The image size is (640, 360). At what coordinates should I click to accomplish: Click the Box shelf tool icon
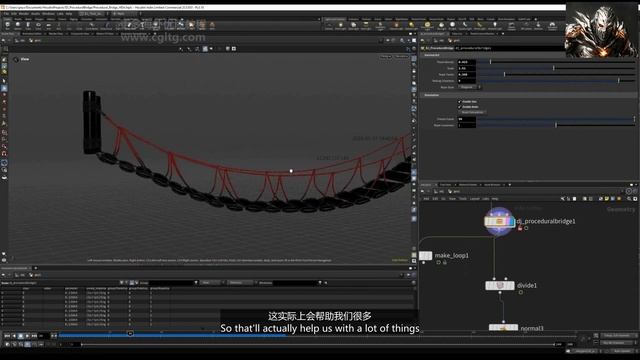(x=7, y=25)
